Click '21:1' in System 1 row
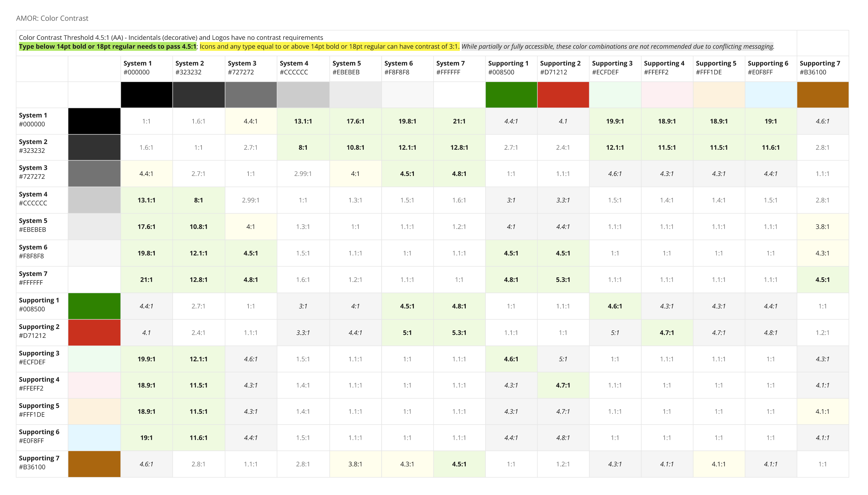 pos(459,121)
